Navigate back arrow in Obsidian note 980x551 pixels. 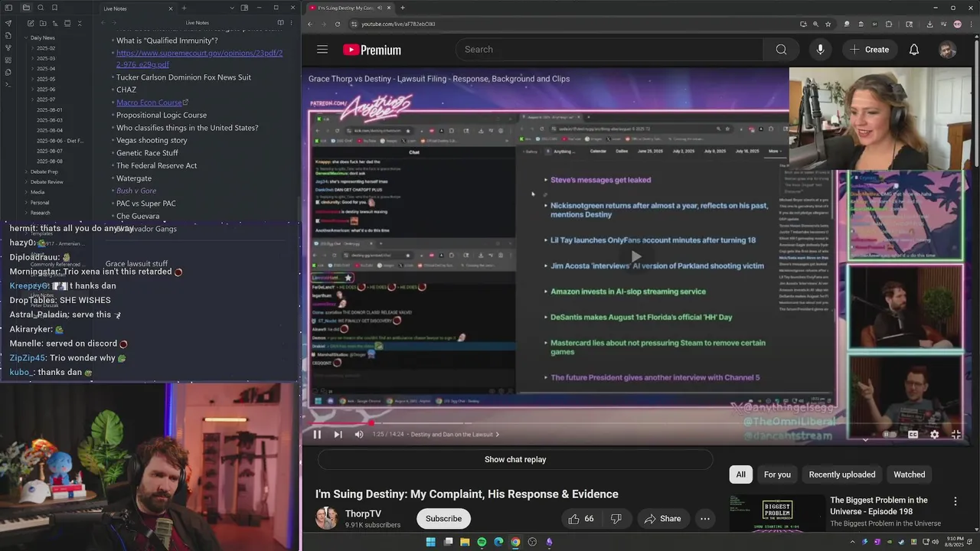[x=103, y=23]
